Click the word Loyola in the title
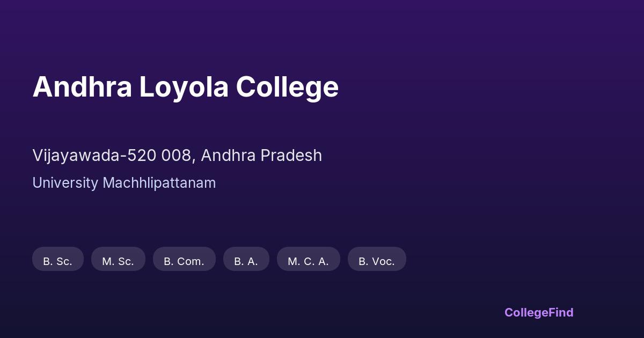Screen dimensions: 644x338 coord(184,87)
